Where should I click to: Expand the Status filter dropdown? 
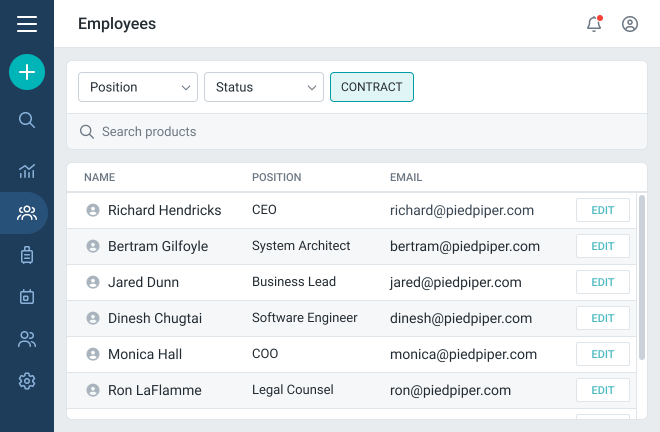(264, 87)
